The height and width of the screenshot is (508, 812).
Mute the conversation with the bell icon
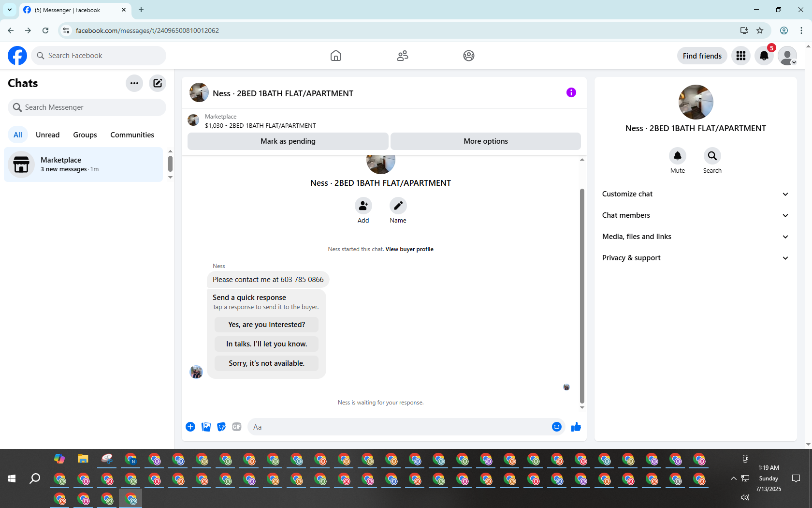click(678, 156)
